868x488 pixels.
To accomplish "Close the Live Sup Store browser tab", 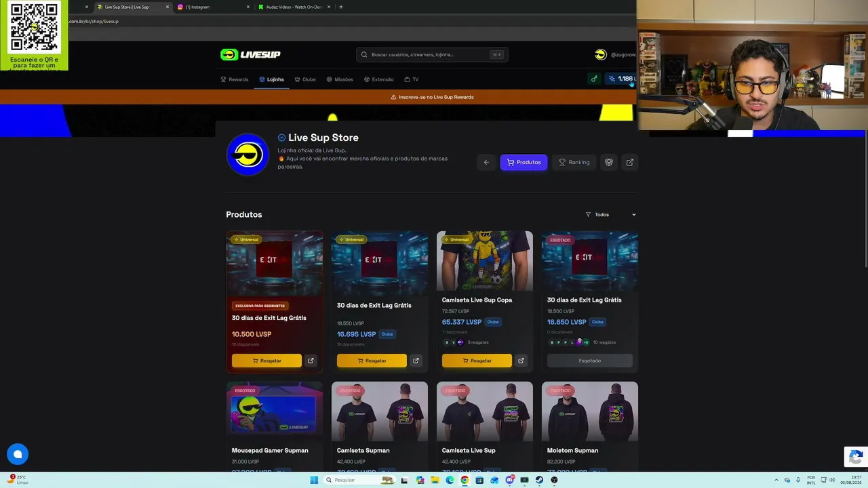I will pyautogui.click(x=167, y=7).
